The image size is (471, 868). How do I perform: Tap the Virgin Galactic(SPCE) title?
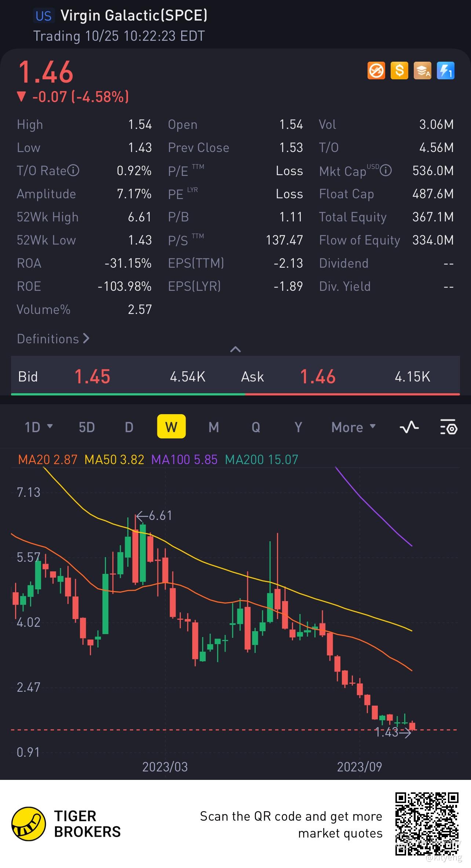click(x=134, y=15)
